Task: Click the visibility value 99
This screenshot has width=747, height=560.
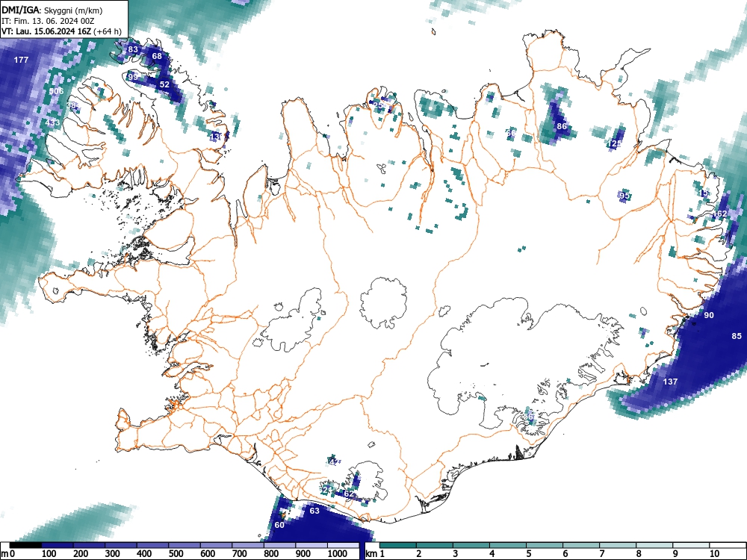Action: (x=133, y=77)
